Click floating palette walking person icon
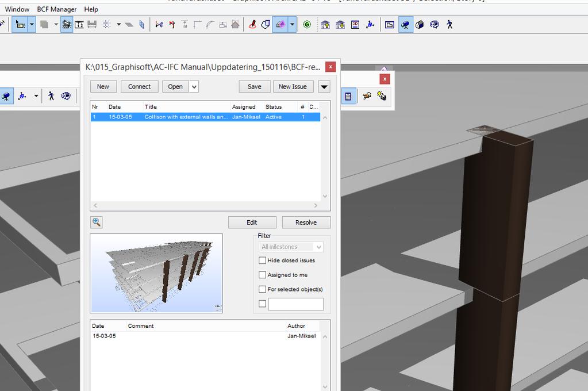Screen dimensions: 588x391 51,96
